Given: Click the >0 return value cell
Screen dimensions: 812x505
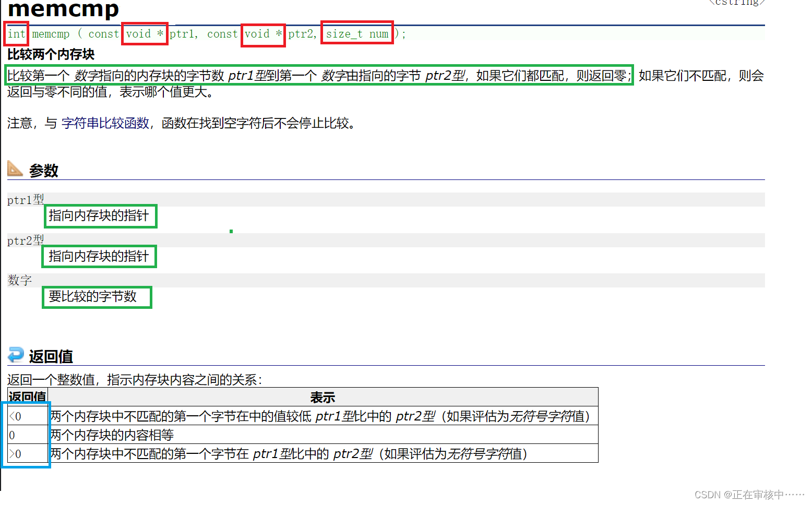Looking at the screenshot, I should [x=28, y=453].
